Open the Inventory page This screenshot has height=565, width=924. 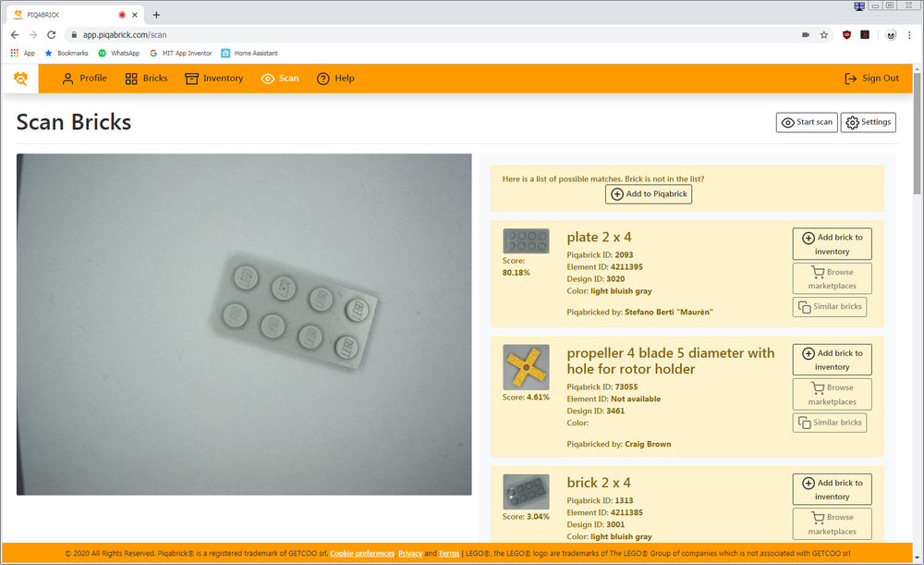(x=214, y=79)
